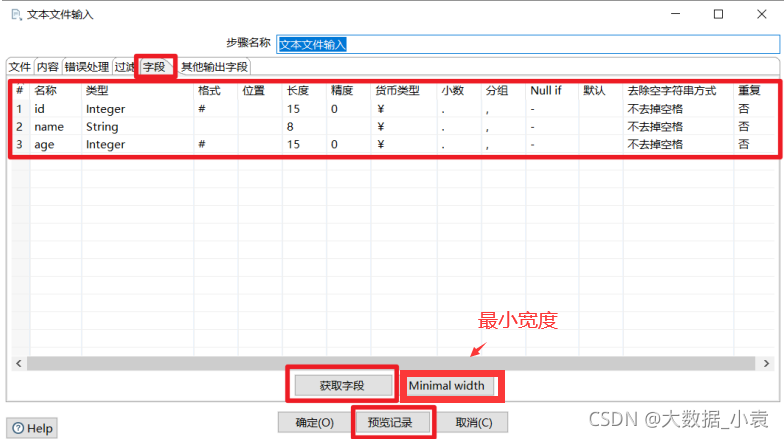Select the id field name cell
Viewport: 784px width, 439px height.
[56, 108]
